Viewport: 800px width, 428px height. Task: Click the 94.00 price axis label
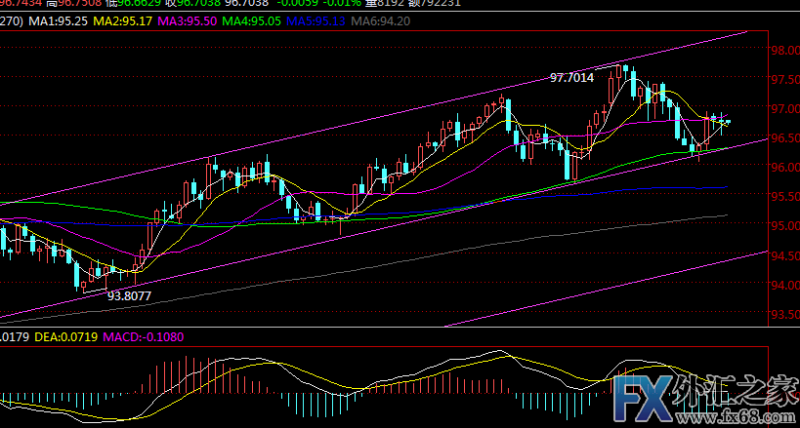click(x=783, y=286)
